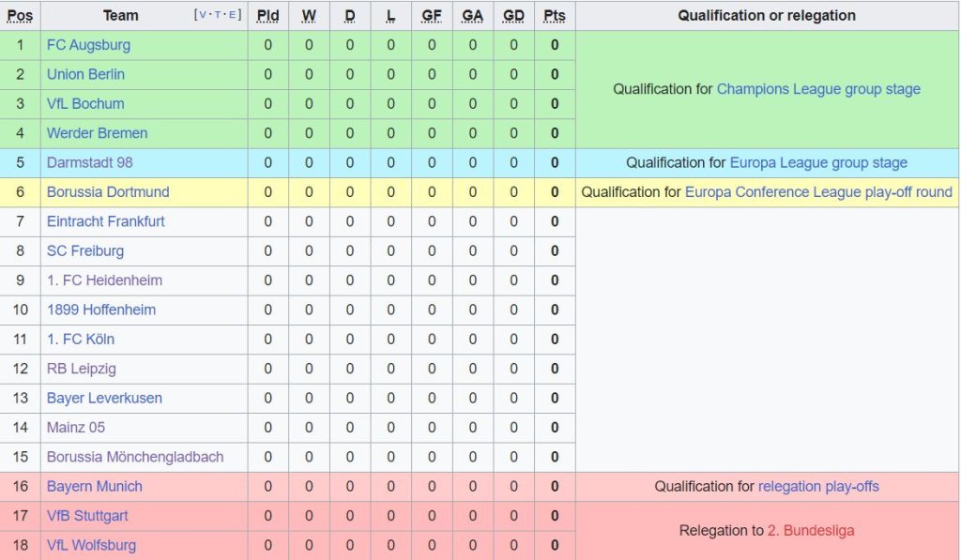Viewport: 961px width, 560px height.
Task: Click the E (edit template) link
Action: [x=232, y=15]
